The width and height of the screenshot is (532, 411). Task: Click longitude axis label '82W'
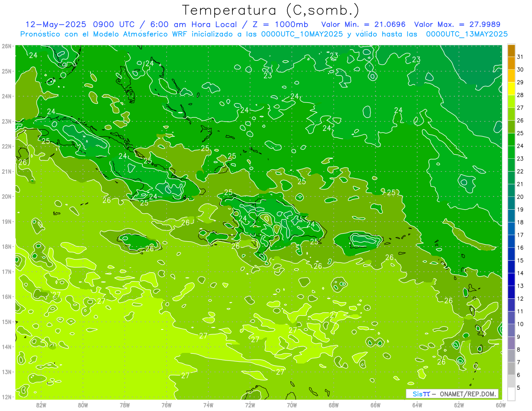pyautogui.click(x=41, y=405)
